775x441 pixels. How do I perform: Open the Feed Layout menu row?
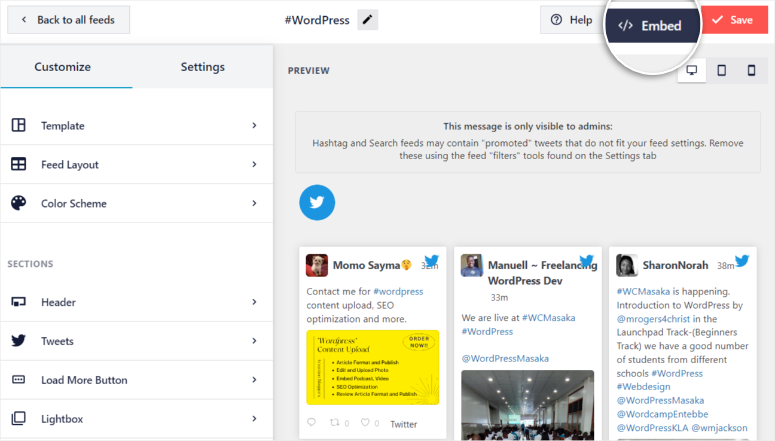coord(136,164)
